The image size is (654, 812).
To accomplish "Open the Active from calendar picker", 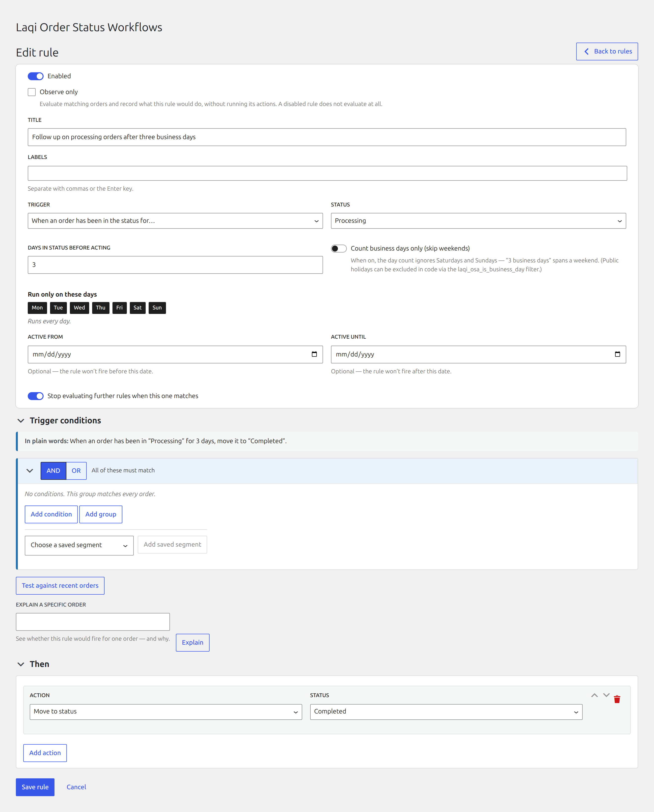I will 314,355.
